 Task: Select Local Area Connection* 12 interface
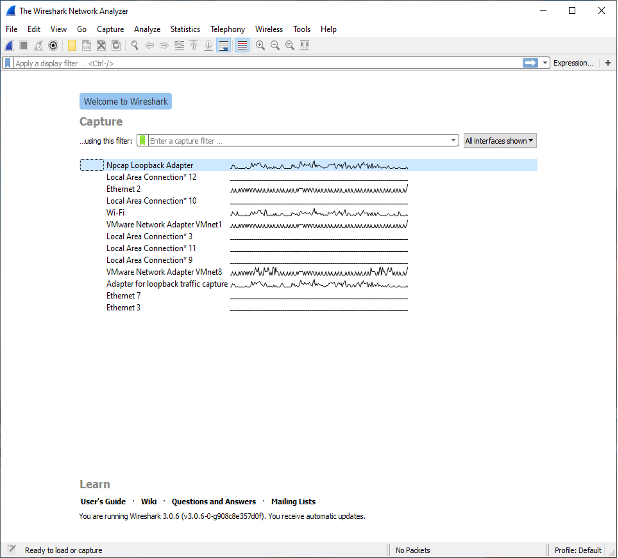[x=308, y=177]
